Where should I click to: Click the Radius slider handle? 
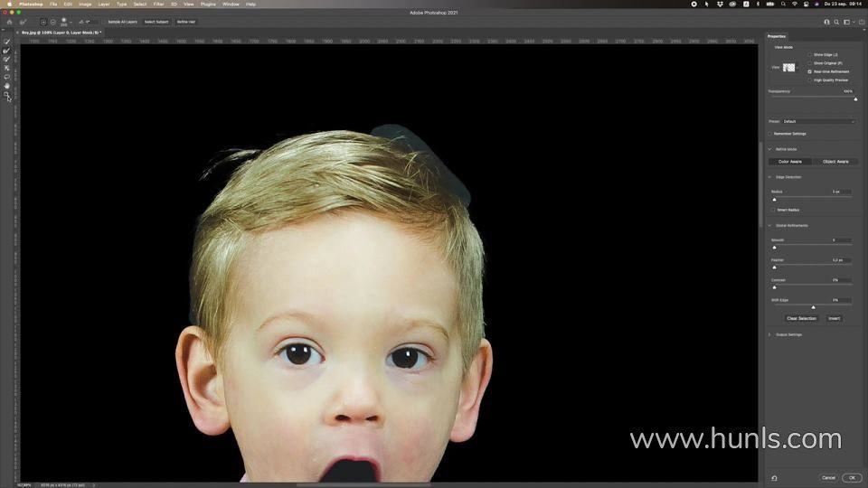tap(775, 199)
